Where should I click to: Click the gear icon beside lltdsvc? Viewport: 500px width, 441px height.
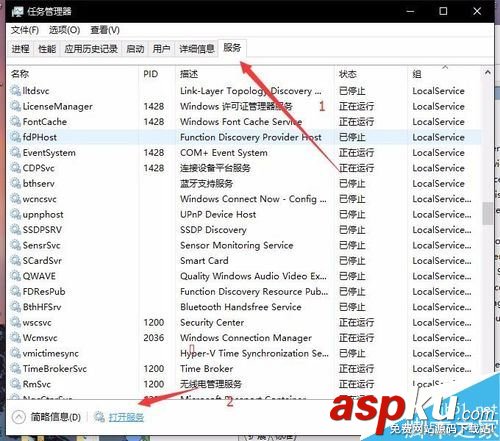tap(16, 91)
